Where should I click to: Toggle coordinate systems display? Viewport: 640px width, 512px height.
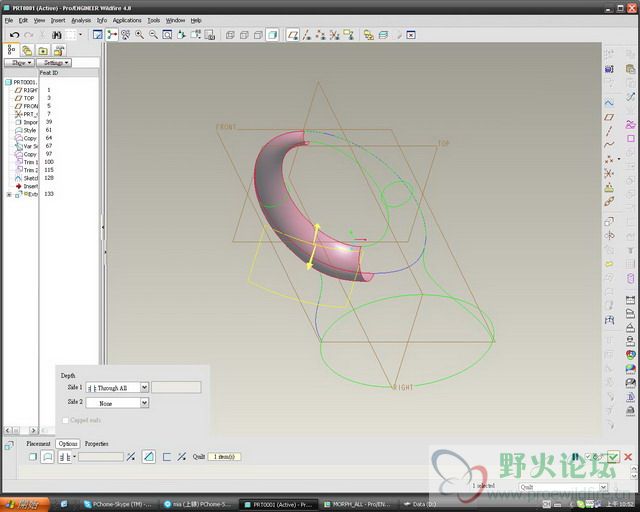point(334,35)
